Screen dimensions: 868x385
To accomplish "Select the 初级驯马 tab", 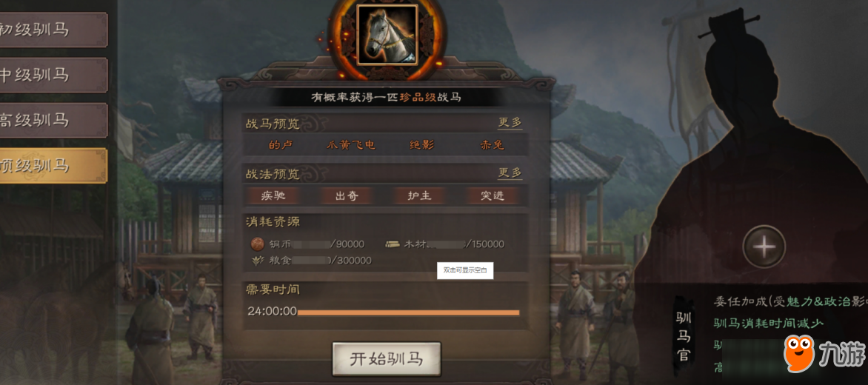I will [x=54, y=30].
